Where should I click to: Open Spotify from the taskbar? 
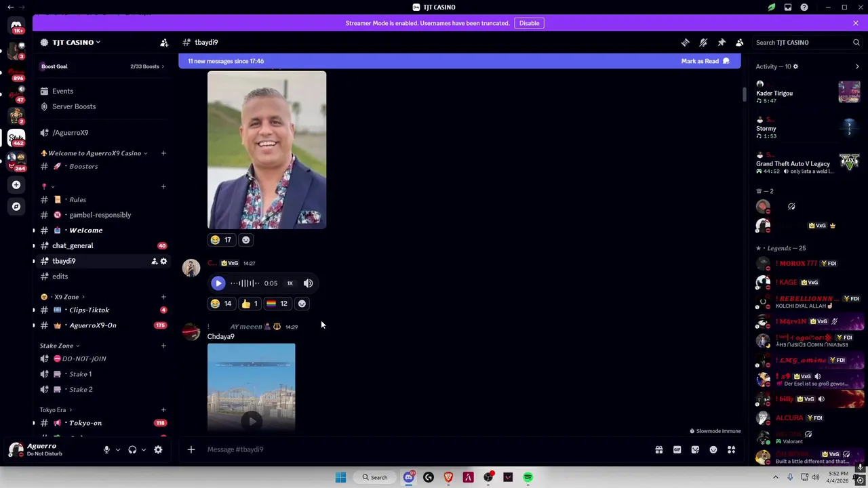click(528, 477)
